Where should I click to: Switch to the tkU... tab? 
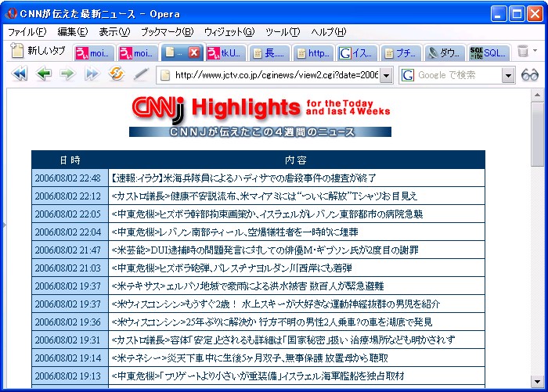click(226, 53)
